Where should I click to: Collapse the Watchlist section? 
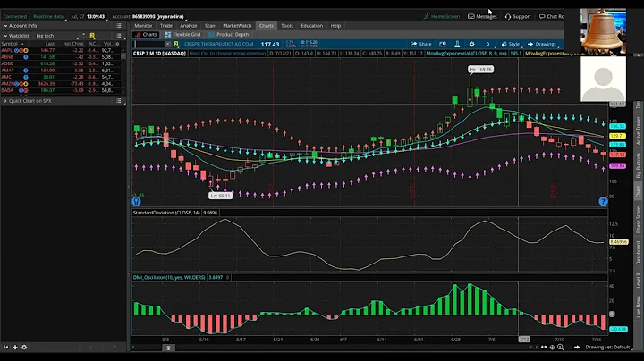[5, 36]
